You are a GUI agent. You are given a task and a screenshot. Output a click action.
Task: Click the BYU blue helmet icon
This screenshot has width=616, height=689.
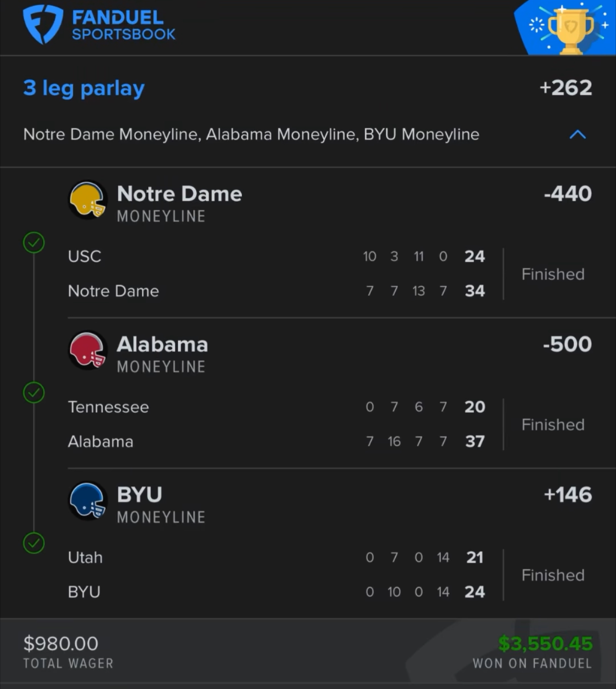pyautogui.click(x=87, y=501)
